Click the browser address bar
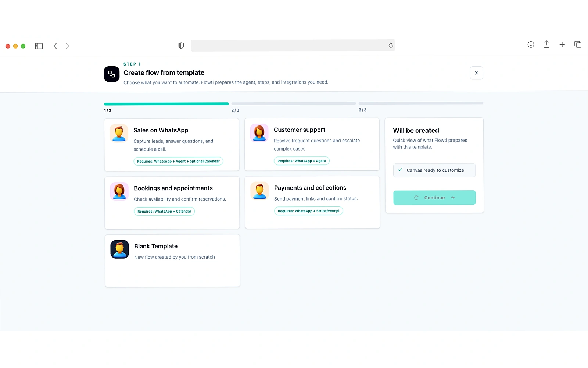 coord(293,45)
